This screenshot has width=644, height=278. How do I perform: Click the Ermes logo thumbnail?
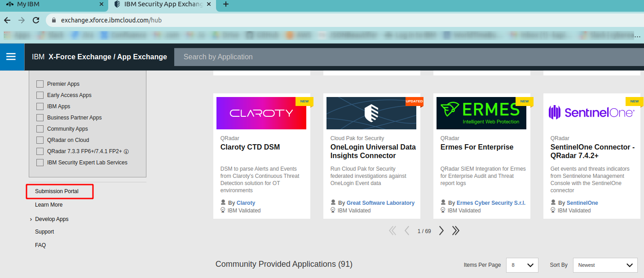[x=481, y=113]
